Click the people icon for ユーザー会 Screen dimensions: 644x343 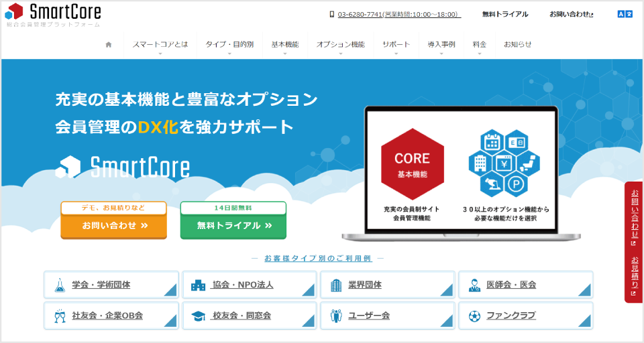pos(336,316)
